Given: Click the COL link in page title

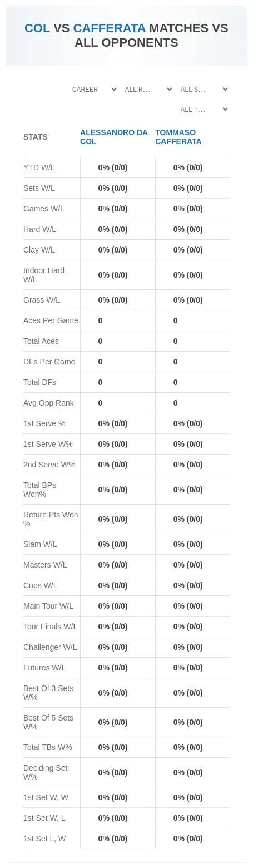Looking at the screenshot, I should point(37,28).
